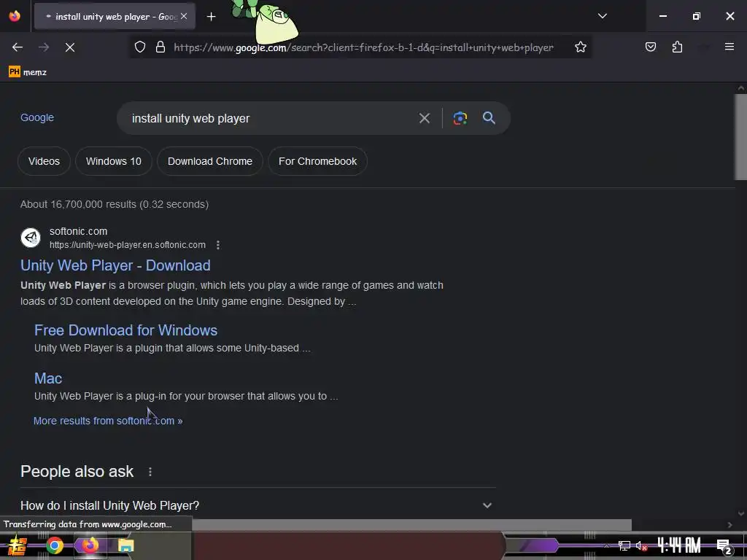Viewport: 747px width, 560px height.
Task: Open Unity Web Player - Download result
Action: (x=115, y=265)
